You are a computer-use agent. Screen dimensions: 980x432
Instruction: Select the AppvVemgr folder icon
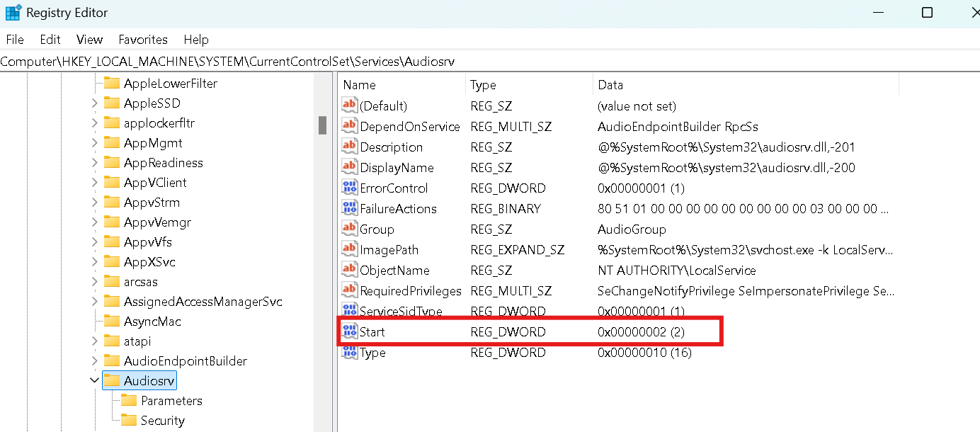112,222
